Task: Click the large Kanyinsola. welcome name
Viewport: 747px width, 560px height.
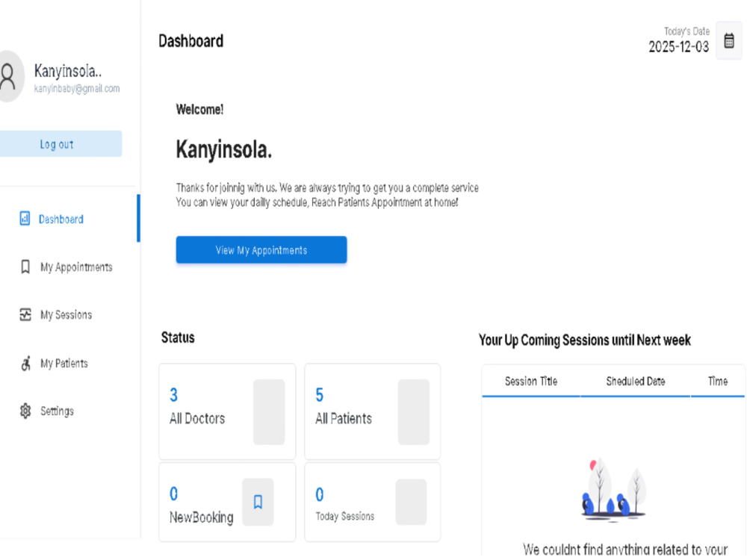Action: 224,149
